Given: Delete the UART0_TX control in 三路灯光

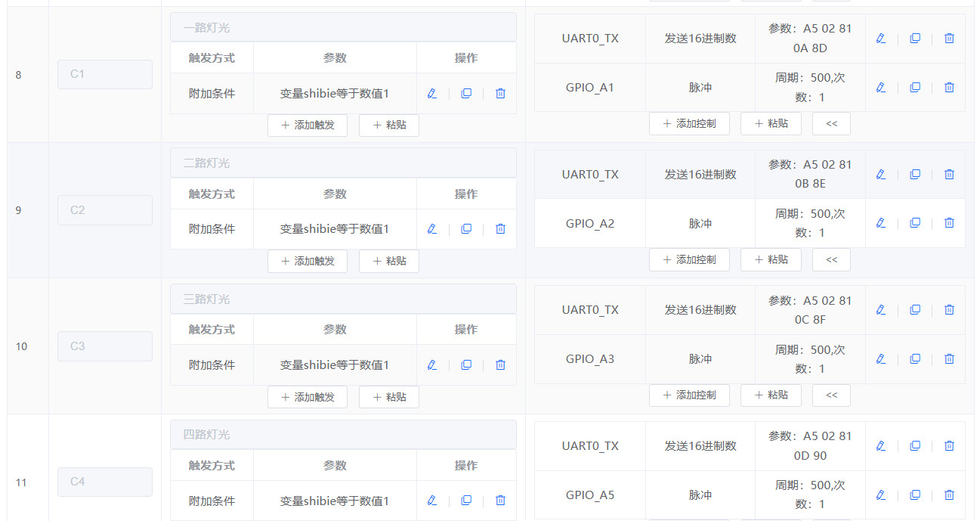Looking at the screenshot, I should pos(949,309).
